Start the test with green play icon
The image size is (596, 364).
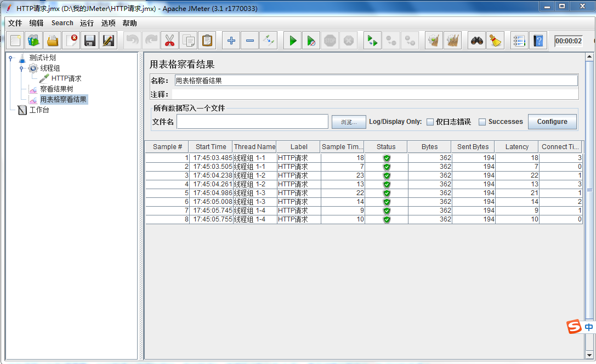293,41
